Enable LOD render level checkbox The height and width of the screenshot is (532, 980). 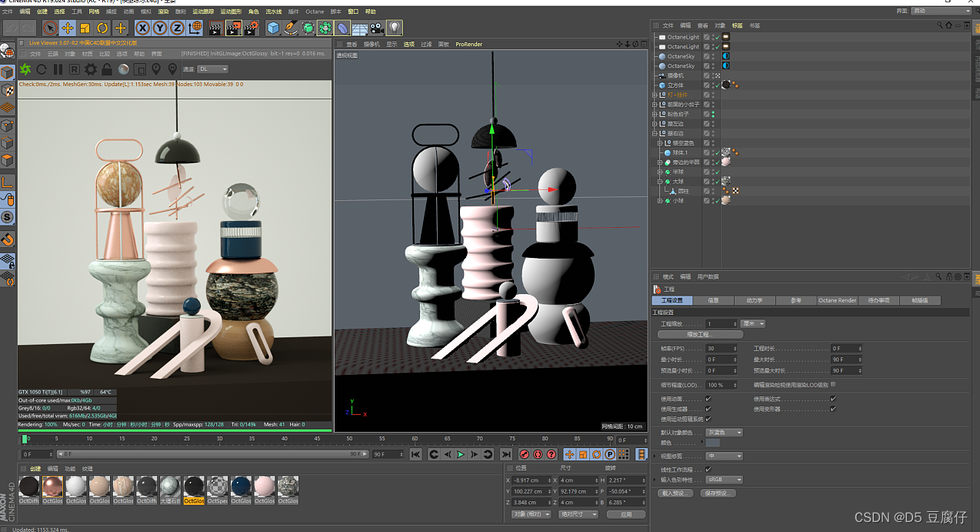tap(833, 385)
